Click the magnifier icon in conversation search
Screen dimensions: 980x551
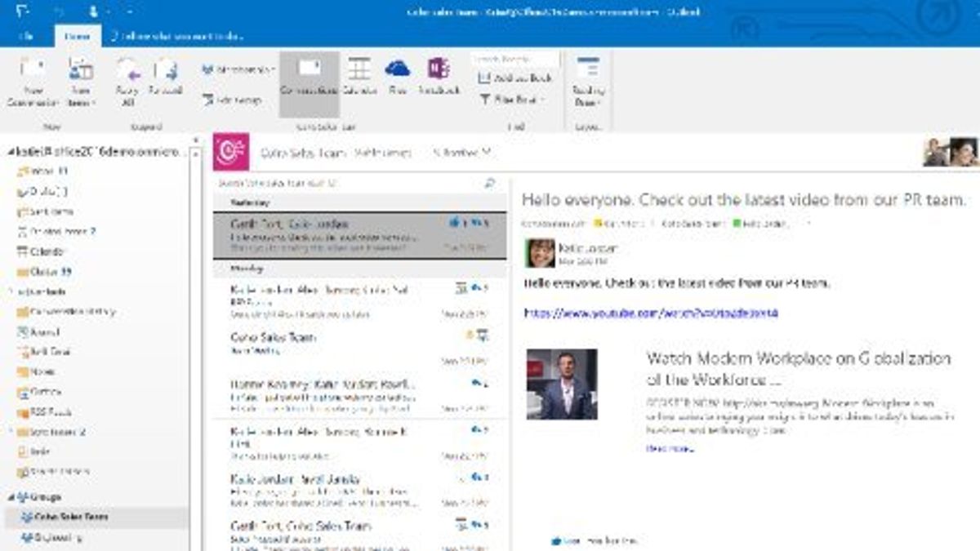pyautogui.click(x=490, y=183)
